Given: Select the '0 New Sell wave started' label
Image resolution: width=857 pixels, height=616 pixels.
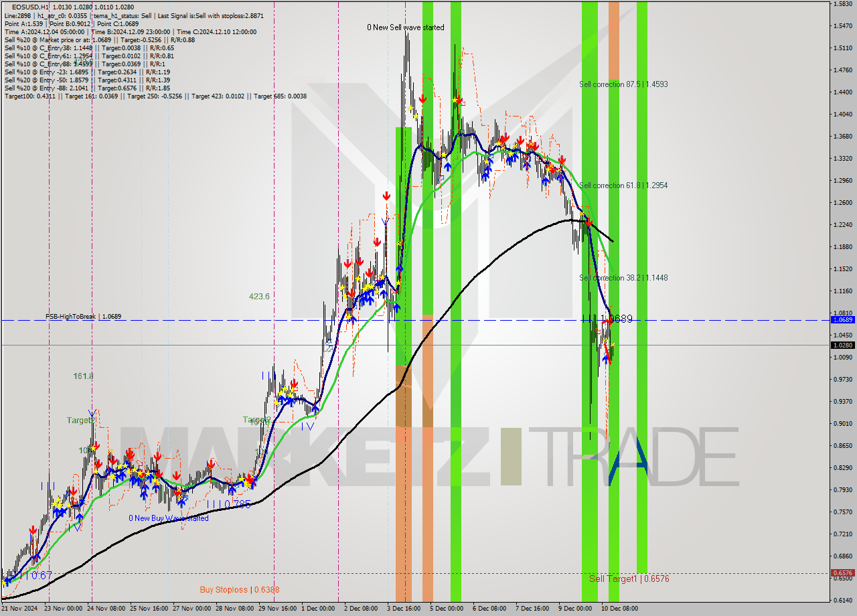Looking at the screenshot, I should pyautogui.click(x=405, y=27).
